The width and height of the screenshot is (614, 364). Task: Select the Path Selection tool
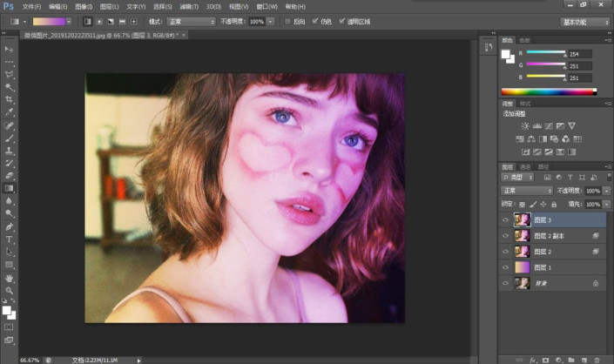pyautogui.click(x=9, y=252)
